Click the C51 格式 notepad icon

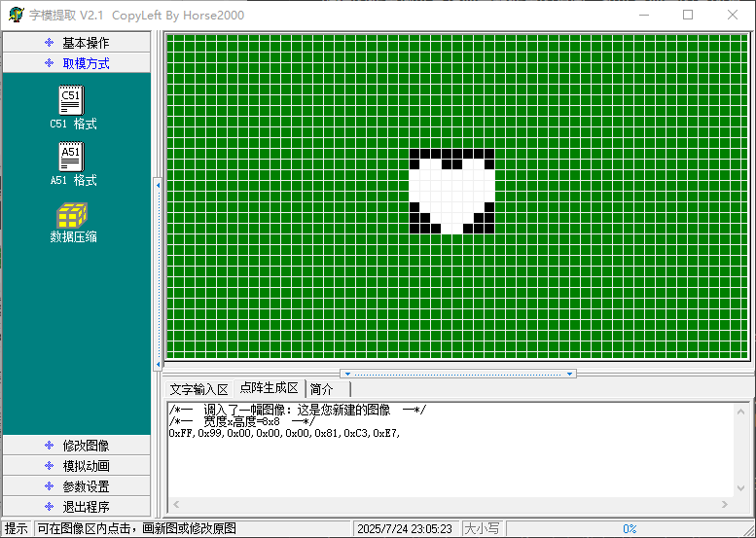pos(72,99)
